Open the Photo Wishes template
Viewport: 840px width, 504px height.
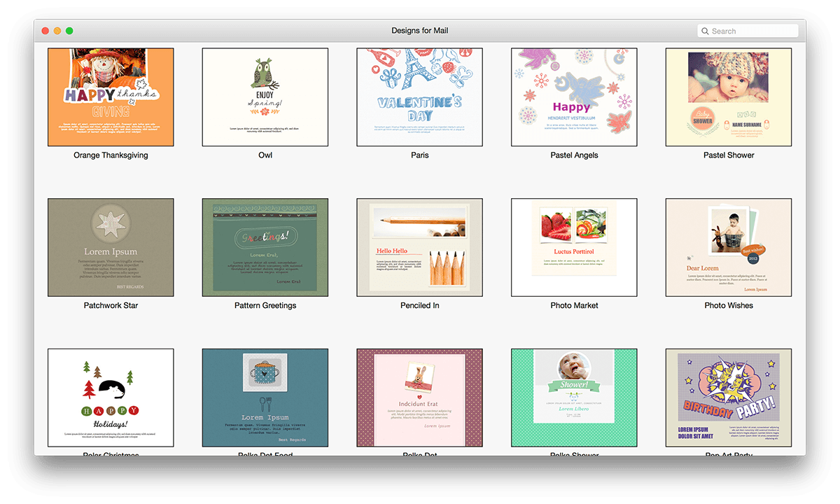[729, 248]
